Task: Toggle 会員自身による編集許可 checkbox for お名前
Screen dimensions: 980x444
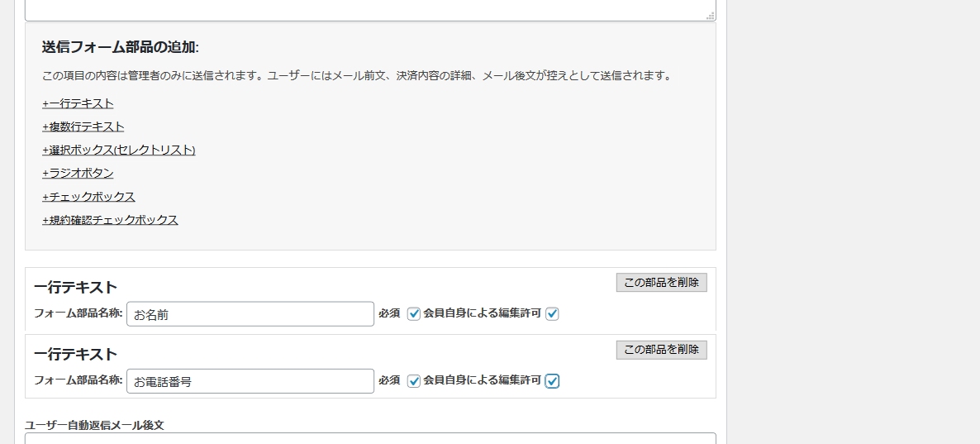Action: (x=552, y=314)
